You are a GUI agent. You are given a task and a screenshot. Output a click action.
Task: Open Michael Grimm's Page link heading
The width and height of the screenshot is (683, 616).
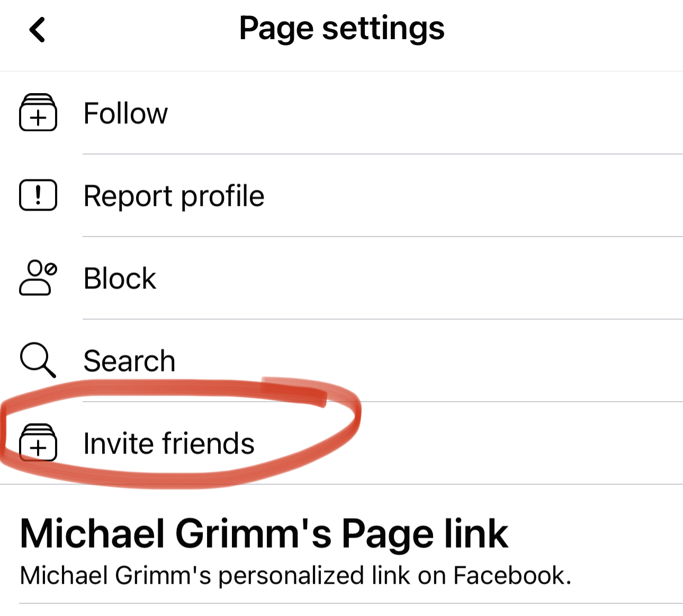click(264, 533)
